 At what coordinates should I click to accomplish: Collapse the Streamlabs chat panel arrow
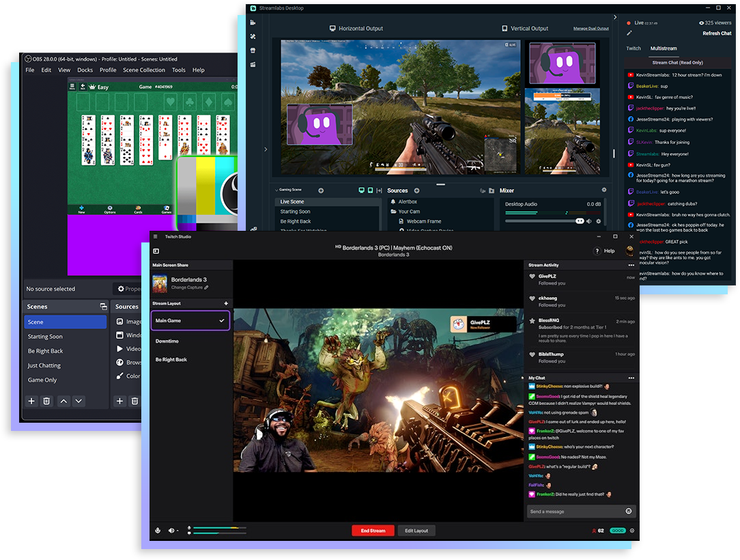(615, 18)
